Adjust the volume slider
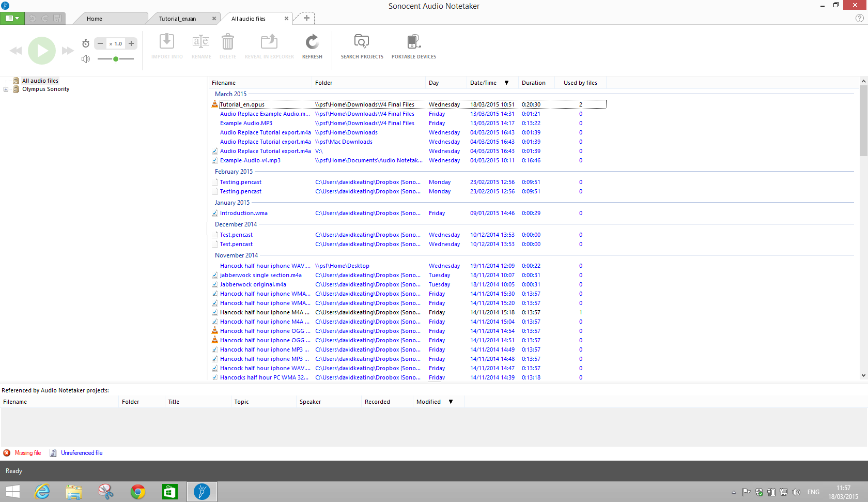This screenshot has width=868, height=502. (x=116, y=59)
